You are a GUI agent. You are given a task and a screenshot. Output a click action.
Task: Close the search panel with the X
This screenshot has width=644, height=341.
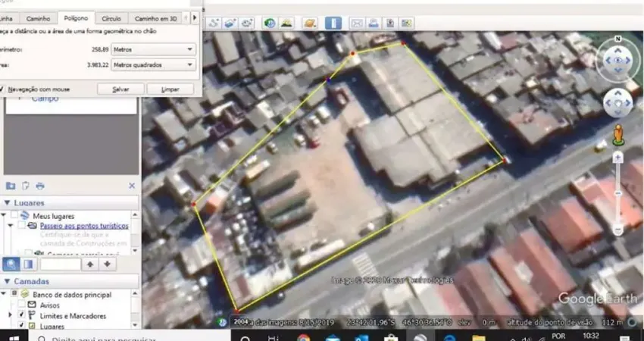pyautogui.click(x=132, y=186)
